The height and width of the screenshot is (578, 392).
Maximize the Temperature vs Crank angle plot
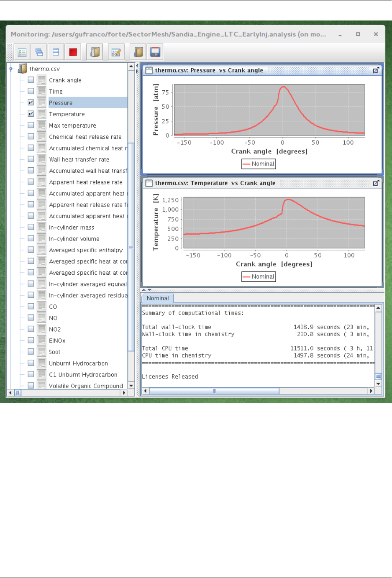tap(376, 183)
